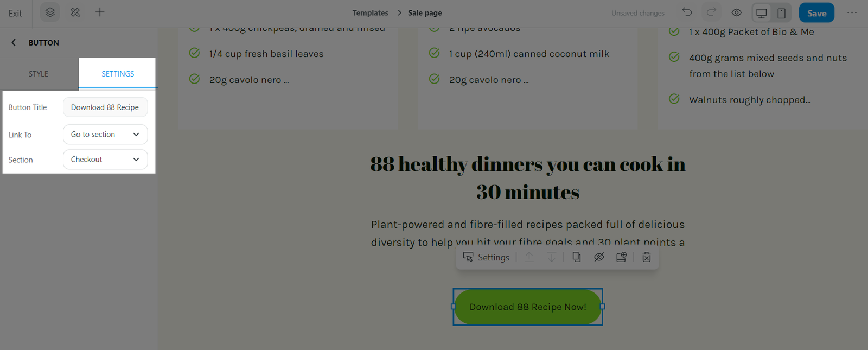Image resolution: width=868 pixels, height=350 pixels.
Task: Switch to the STYLE tab
Action: [39, 74]
